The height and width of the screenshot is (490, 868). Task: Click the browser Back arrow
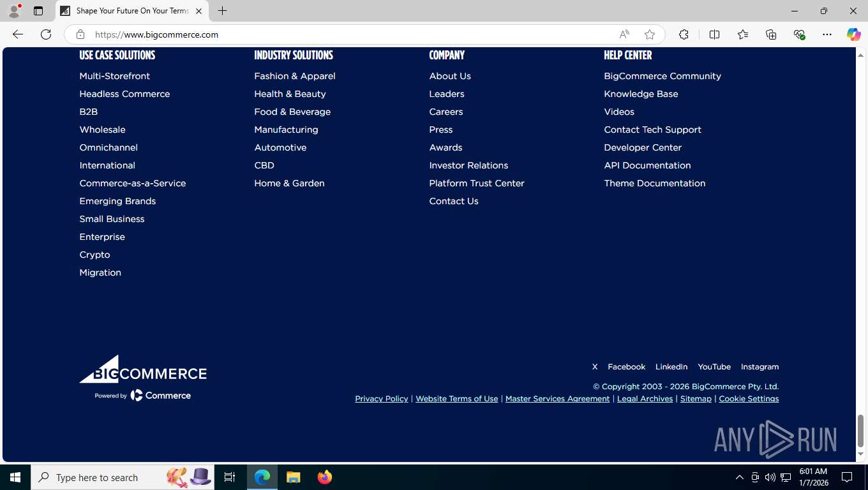click(18, 34)
